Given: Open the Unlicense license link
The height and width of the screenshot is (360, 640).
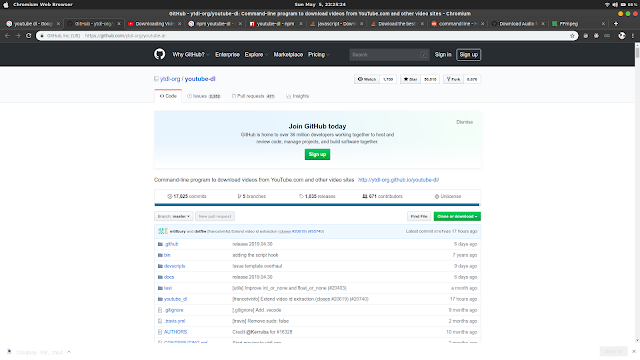Looking at the screenshot, I should pos(448,196).
